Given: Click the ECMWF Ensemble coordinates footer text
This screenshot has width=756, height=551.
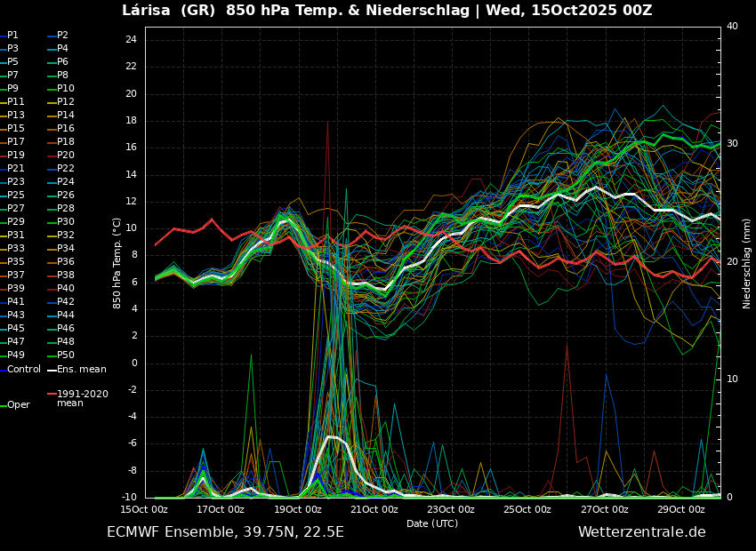Looking at the screenshot, I should (225, 532).
